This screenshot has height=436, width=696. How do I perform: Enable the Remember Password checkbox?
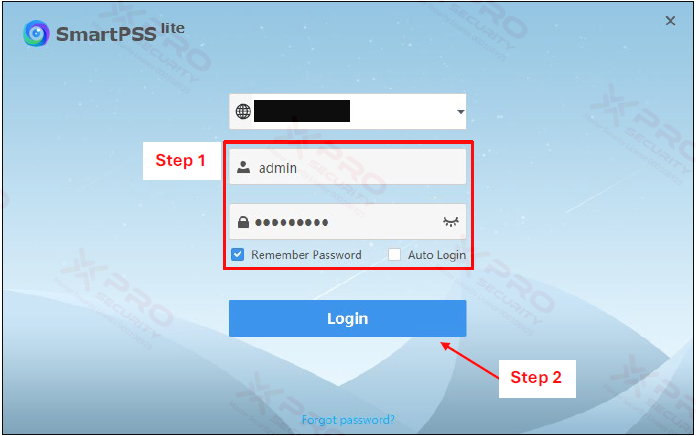pos(237,254)
